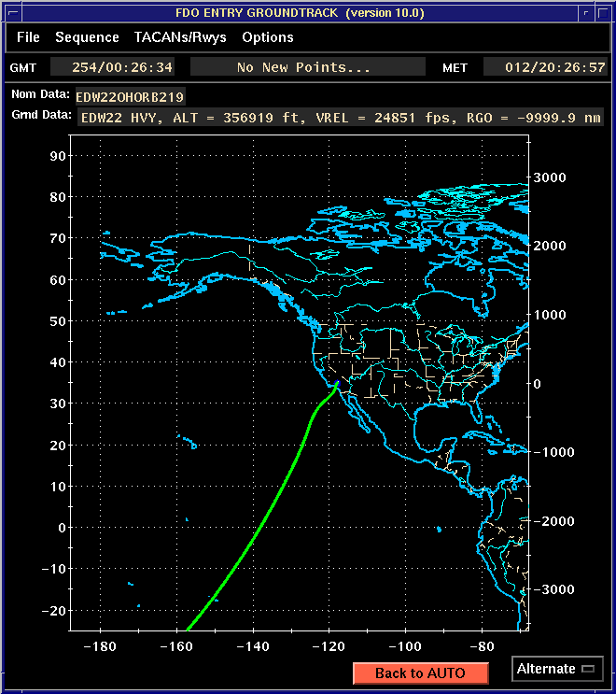Select the GMT time field 254/00:26:34
The height and width of the screenshot is (694, 616).
pyautogui.click(x=112, y=67)
